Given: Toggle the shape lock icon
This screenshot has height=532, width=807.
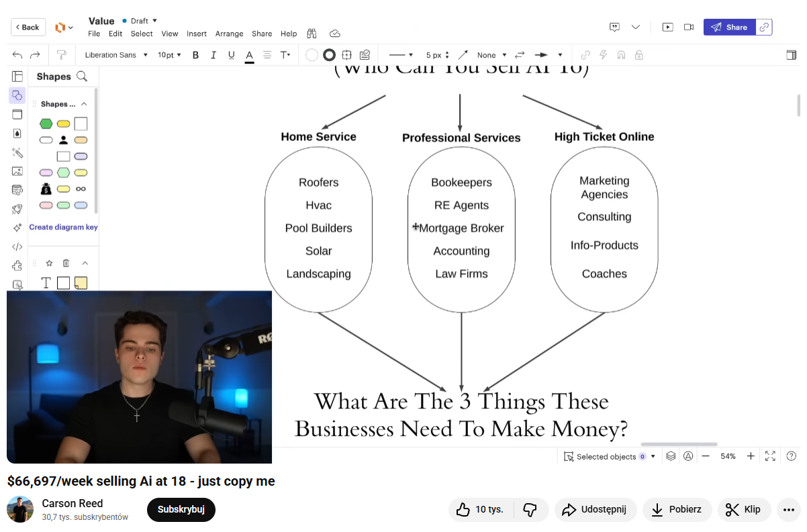Looking at the screenshot, I should [x=638, y=55].
